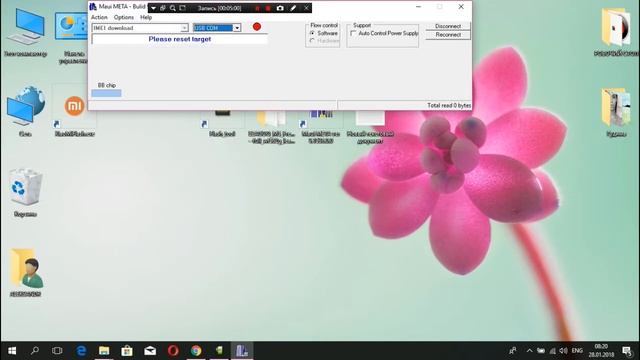Click the 'Please reset target' status field

(180, 39)
